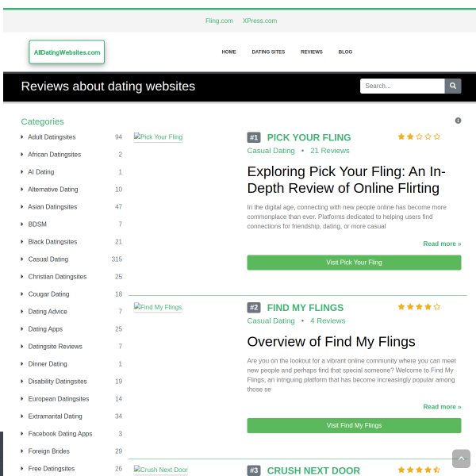This screenshot has height=476, width=476.
Task: Select the Dinner Dating category
Action: pos(48,363)
